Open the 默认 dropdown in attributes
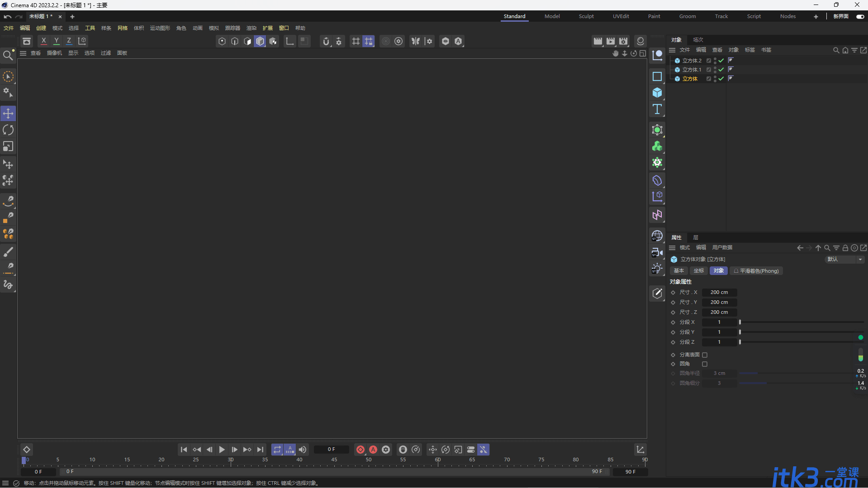The image size is (868, 488). (844, 259)
